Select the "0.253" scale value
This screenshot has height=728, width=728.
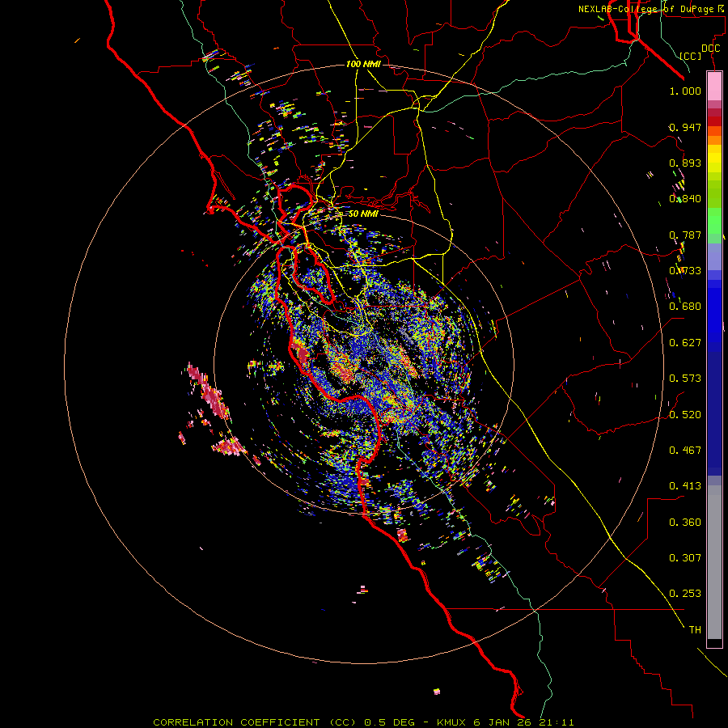pos(685,594)
